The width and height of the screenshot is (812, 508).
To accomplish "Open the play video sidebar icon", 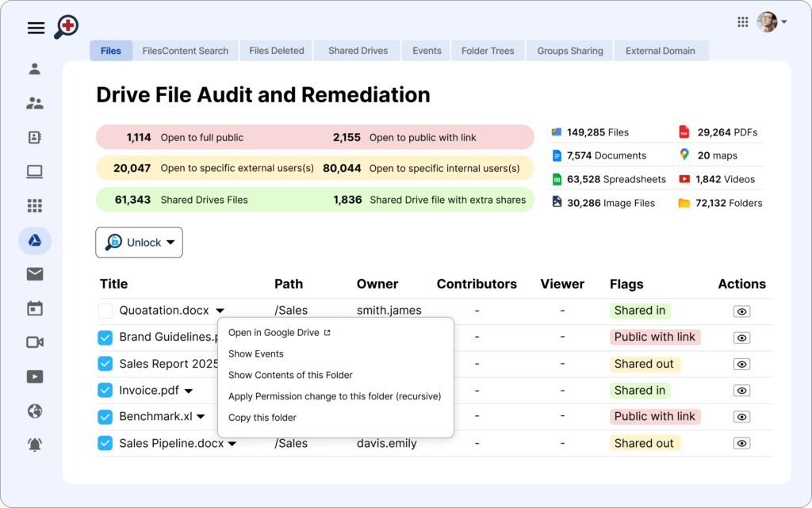I will (x=35, y=376).
